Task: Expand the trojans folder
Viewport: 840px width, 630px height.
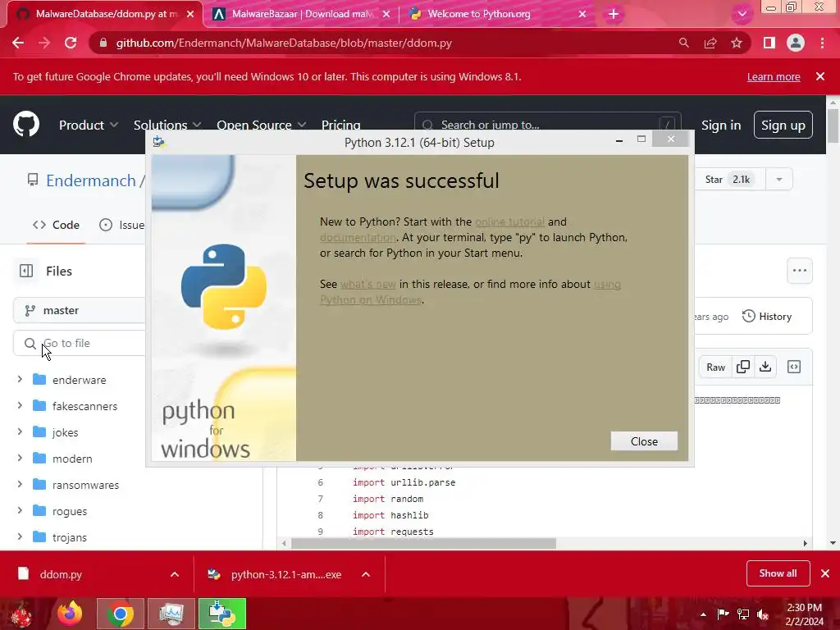Action: point(20,536)
